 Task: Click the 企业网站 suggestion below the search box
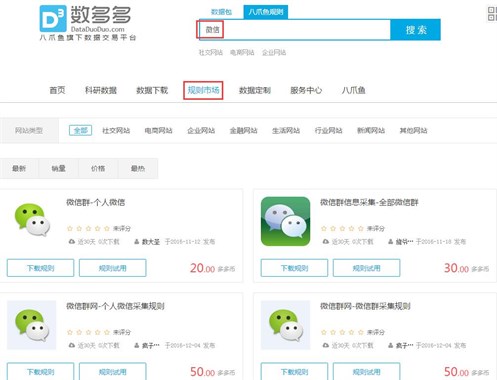[274, 52]
